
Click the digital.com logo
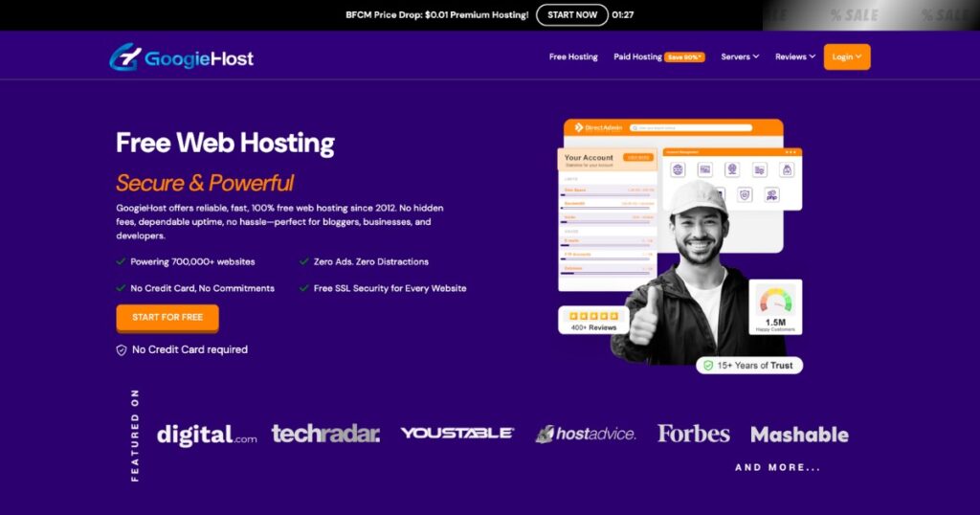[x=207, y=435]
